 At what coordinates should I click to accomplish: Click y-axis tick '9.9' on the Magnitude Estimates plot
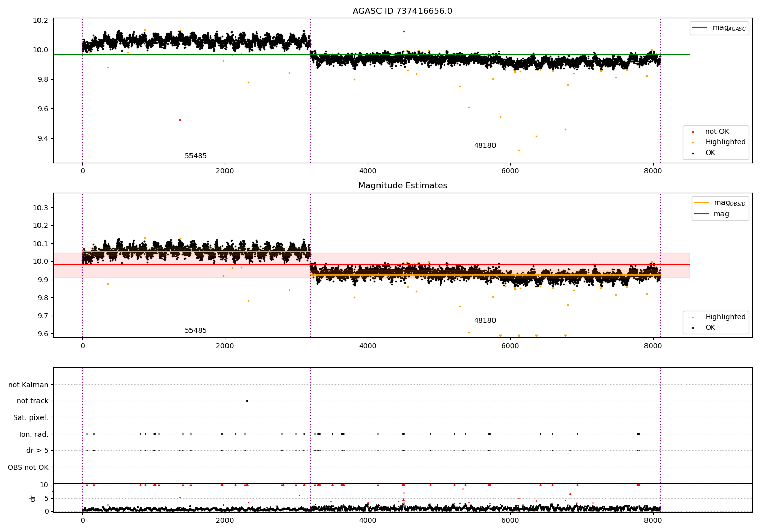43,280
